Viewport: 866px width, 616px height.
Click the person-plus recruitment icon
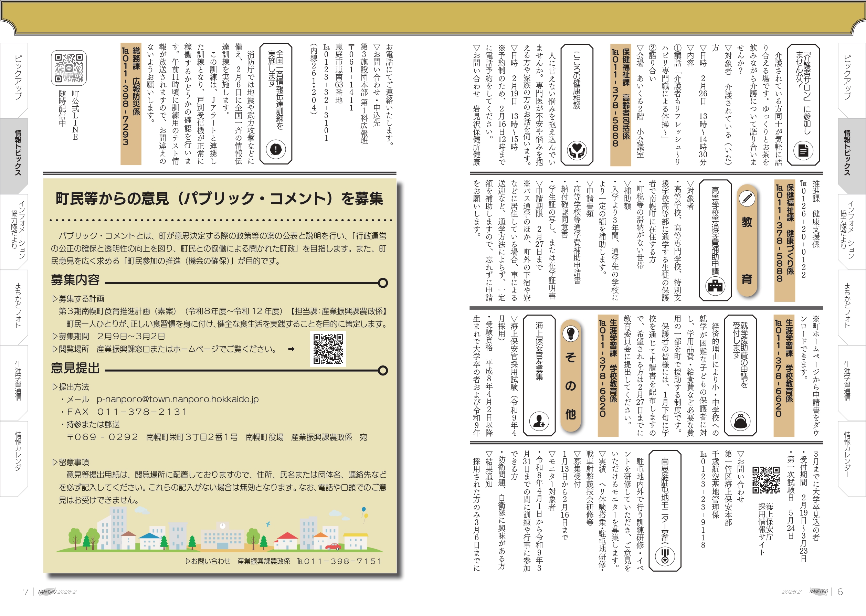coord(539,421)
